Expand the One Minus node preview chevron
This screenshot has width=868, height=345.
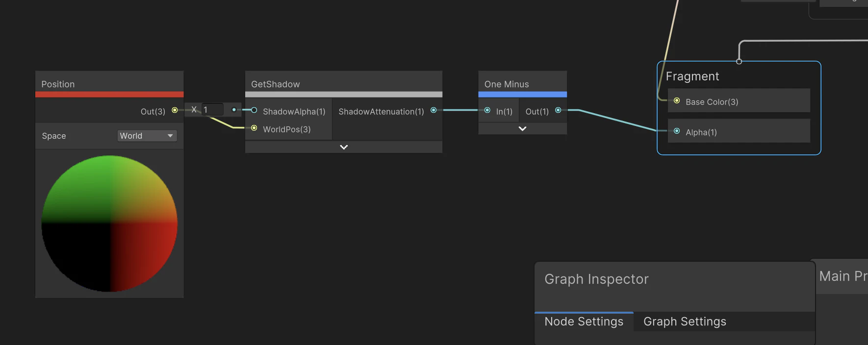[x=522, y=128]
